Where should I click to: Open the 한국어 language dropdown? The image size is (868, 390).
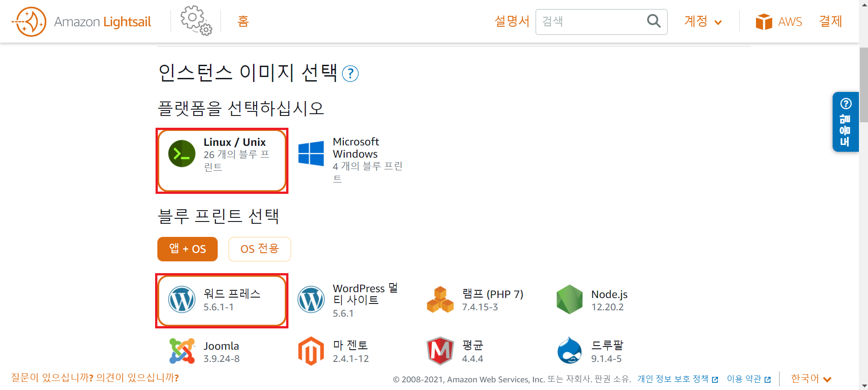[x=811, y=379]
